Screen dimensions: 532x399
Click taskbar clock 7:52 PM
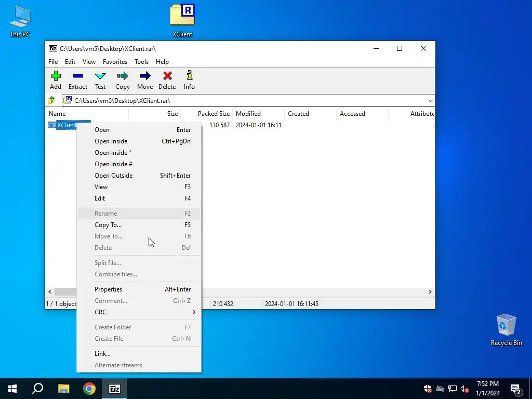[x=487, y=384]
